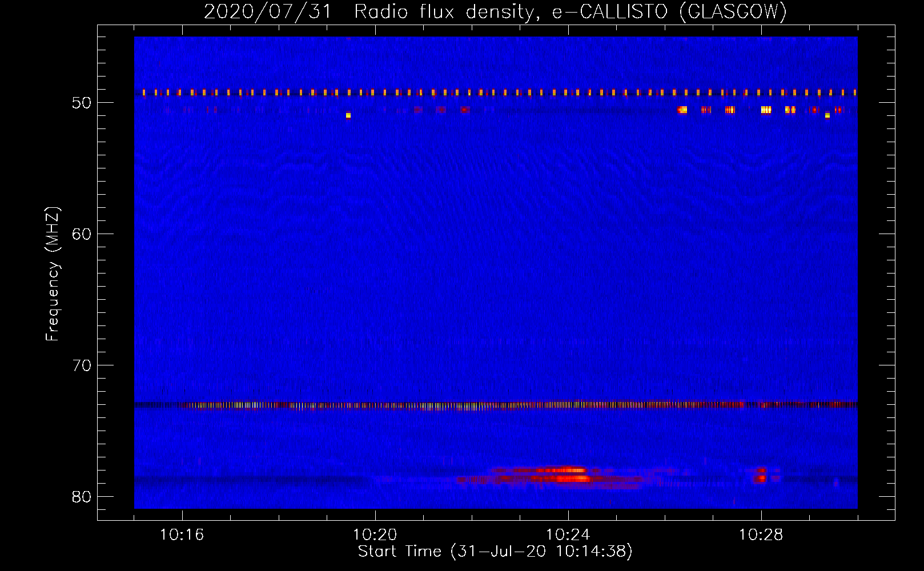924x571 pixels.
Task: Click the small red burst near 10:28 at 78 MHz
Action: point(761,475)
